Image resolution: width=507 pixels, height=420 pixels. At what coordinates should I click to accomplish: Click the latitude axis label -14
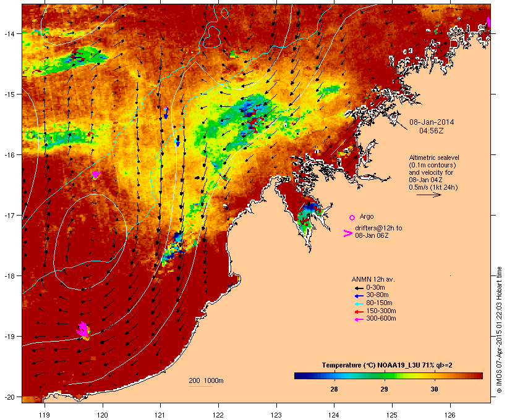[9, 33]
